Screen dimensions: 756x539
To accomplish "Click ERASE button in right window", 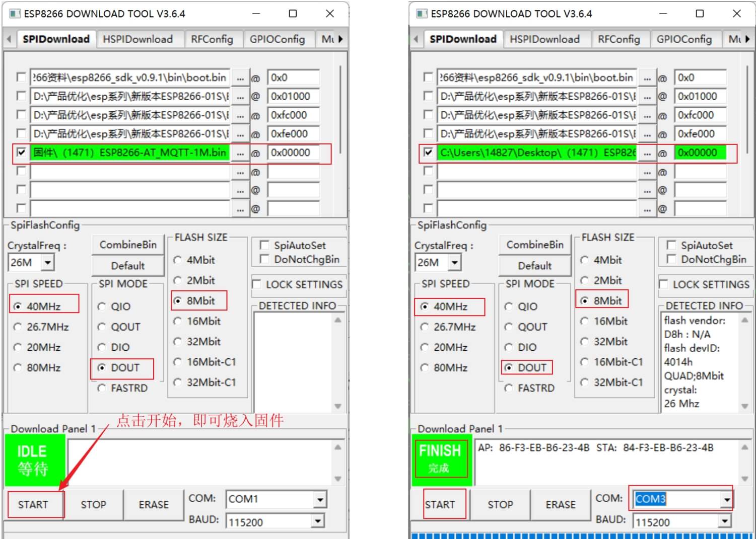I will pos(561,505).
